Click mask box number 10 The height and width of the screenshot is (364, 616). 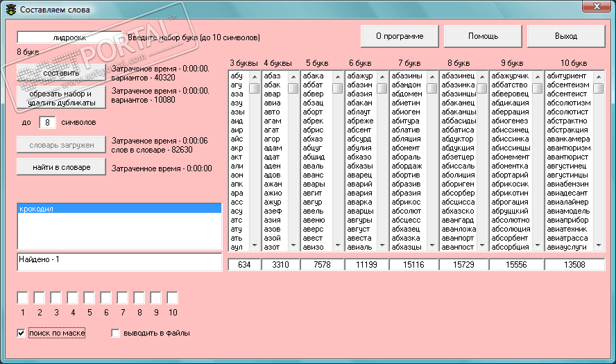[x=173, y=298]
